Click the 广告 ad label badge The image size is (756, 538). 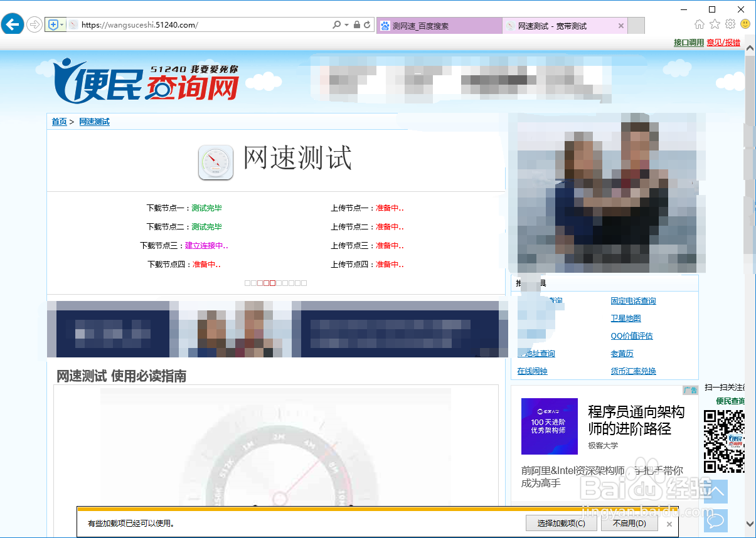coord(690,390)
